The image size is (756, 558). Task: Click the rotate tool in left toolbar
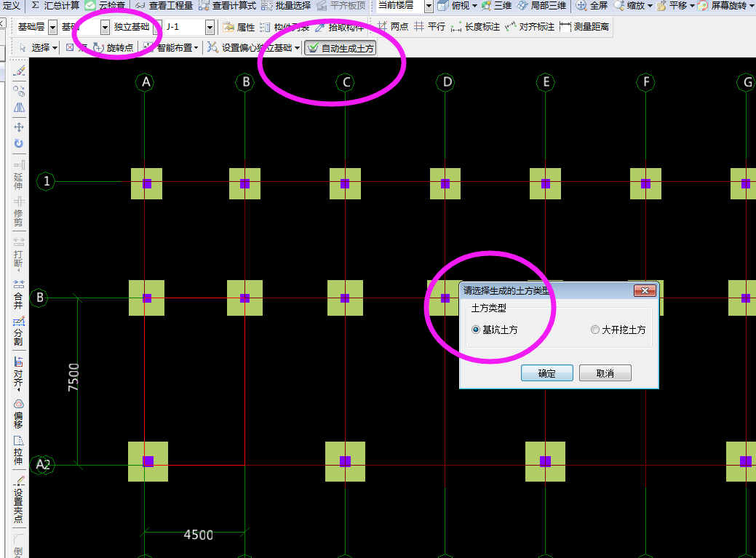click(x=19, y=143)
